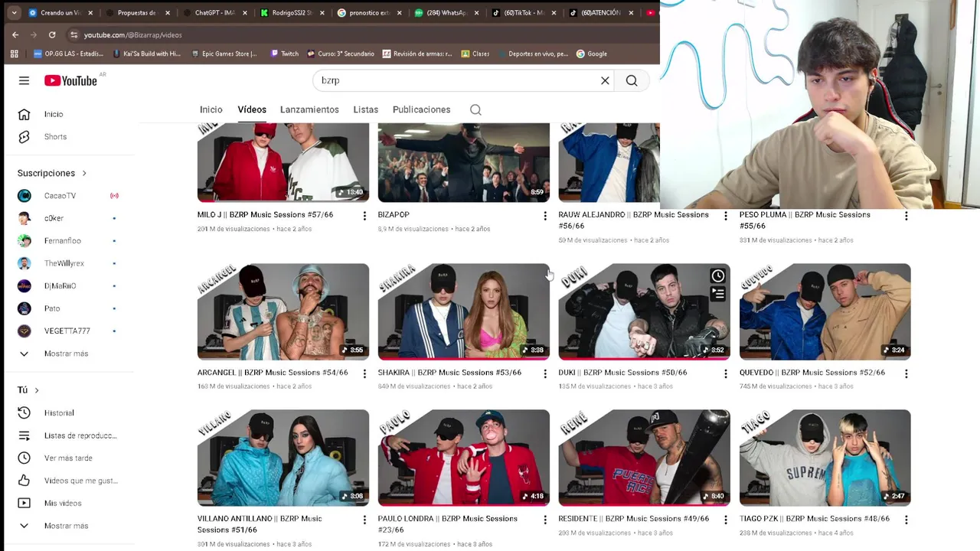
Task: Open Google bookmark
Action: (591, 54)
